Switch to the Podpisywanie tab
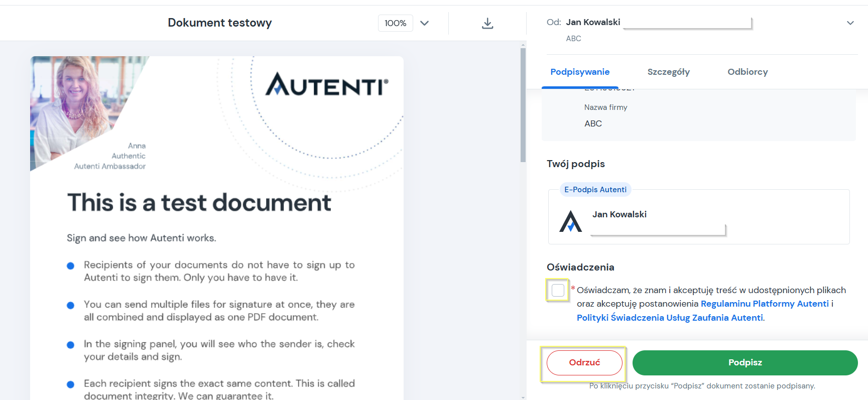The image size is (868, 400). tap(580, 72)
